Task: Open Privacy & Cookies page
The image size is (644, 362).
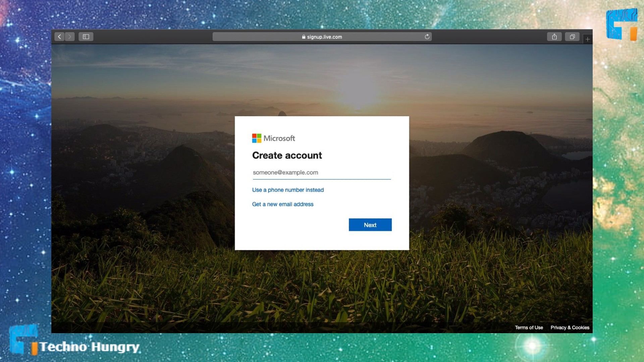Action: [x=570, y=327]
